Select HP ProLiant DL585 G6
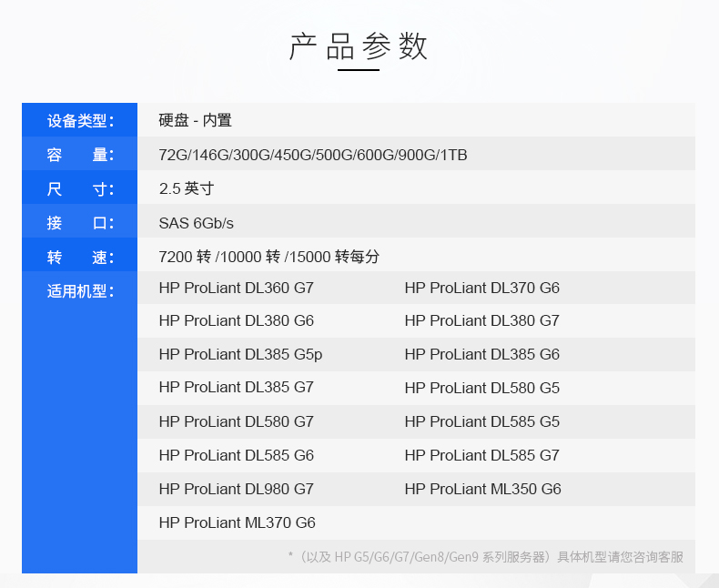Image resolution: width=719 pixels, height=588 pixels. pos(236,455)
